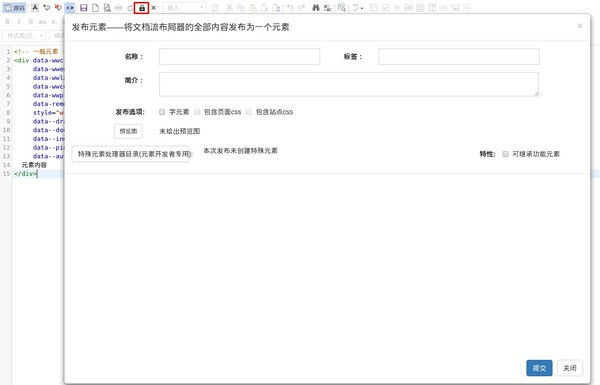Click the padlock publish element icon
This screenshot has height=385, width=600.
(x=142, y=8)
